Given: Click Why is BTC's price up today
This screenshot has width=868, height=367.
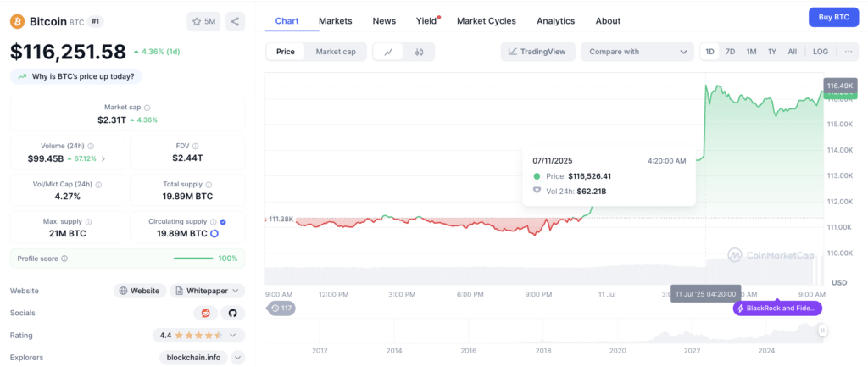Looking at the screenshot, I should (75, 76).
